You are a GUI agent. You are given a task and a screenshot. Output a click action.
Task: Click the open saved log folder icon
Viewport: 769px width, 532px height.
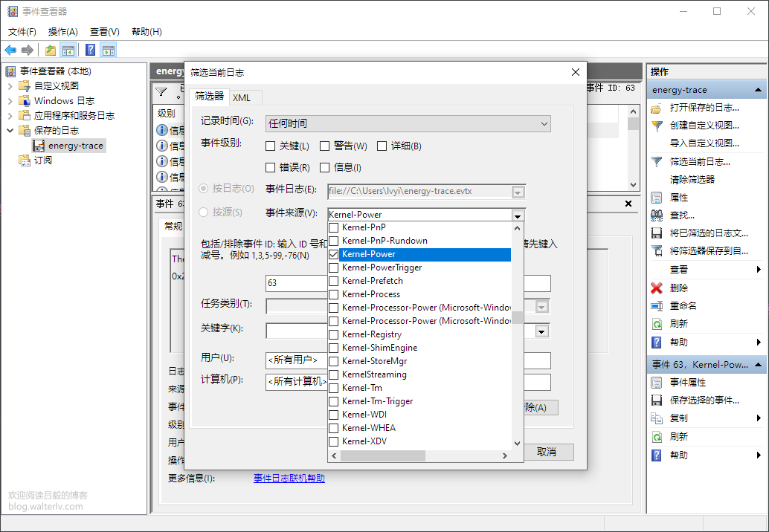tap(657, 108)
